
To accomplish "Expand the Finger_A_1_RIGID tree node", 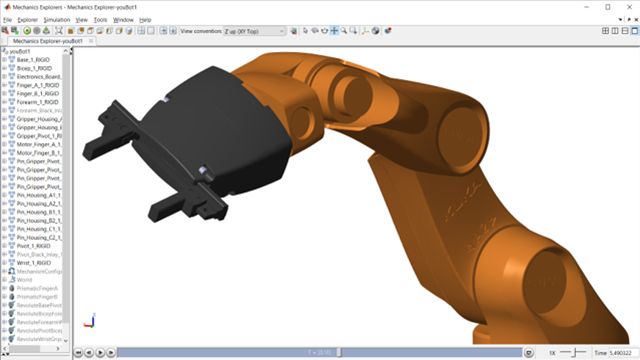I will tap(4, 85).
